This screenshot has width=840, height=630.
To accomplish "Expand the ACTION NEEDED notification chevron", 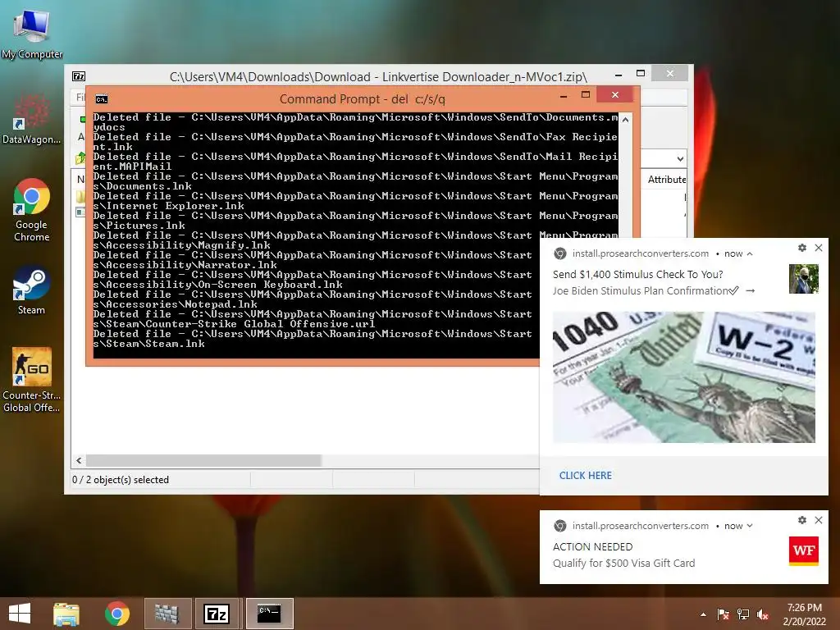I will (750, 526).
